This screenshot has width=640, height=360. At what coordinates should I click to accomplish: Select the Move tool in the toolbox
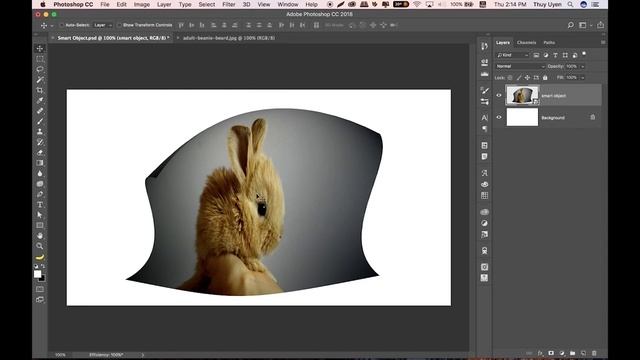pos(40,49)
